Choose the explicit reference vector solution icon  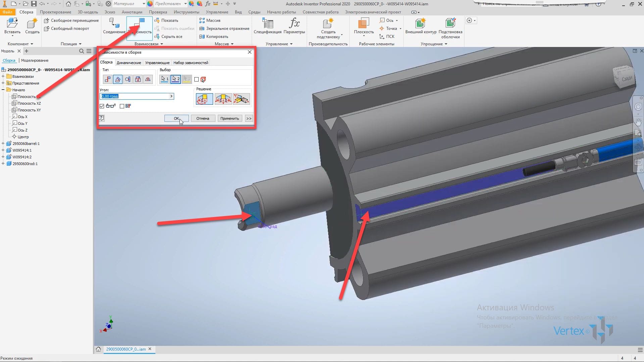[241, 99]
